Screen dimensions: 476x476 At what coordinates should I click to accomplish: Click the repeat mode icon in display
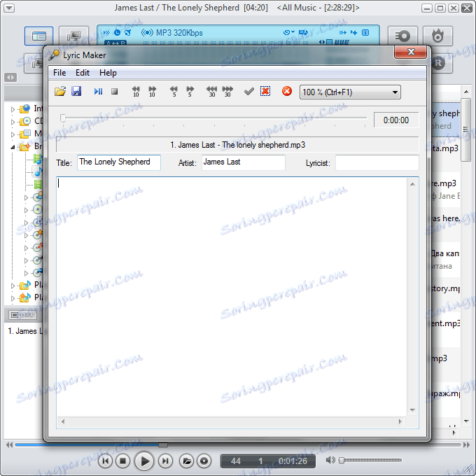click(x=288, y=32)
